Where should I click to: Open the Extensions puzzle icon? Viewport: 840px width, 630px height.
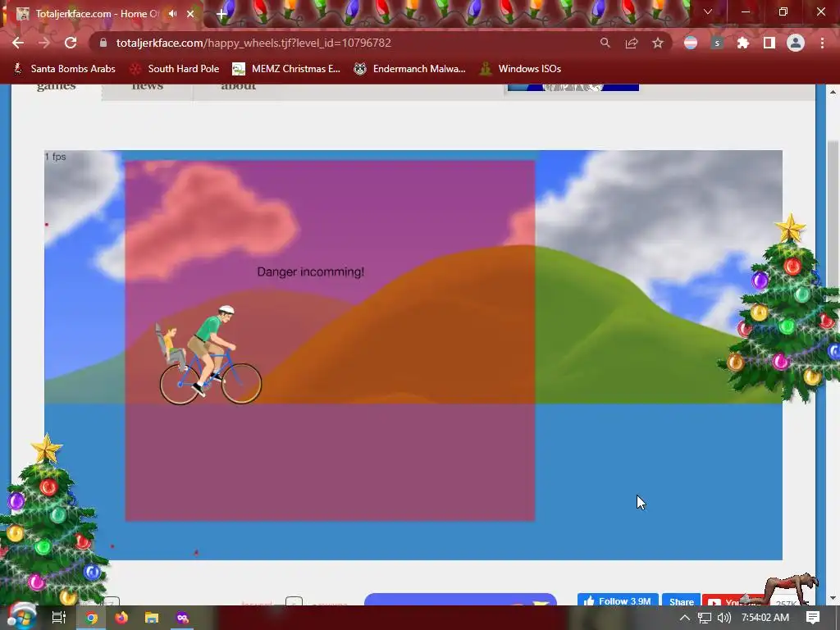point(743,43)
